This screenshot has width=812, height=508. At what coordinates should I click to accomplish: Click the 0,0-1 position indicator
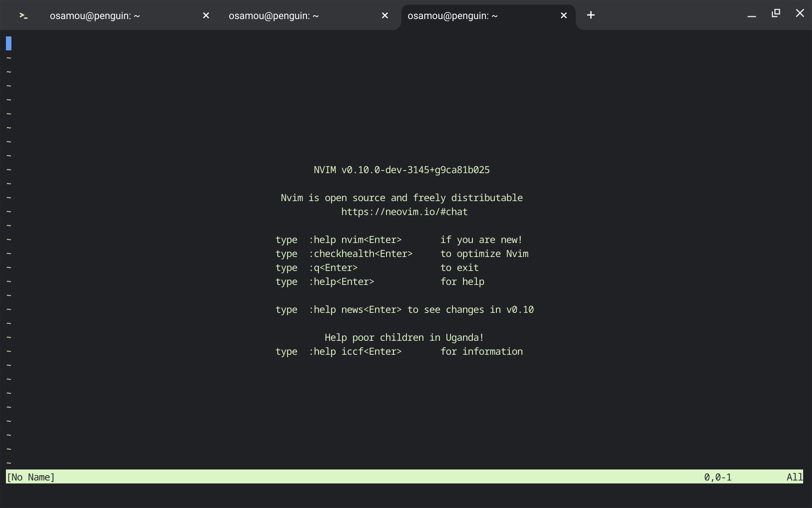pyautogui.click(x=718, y=477)
